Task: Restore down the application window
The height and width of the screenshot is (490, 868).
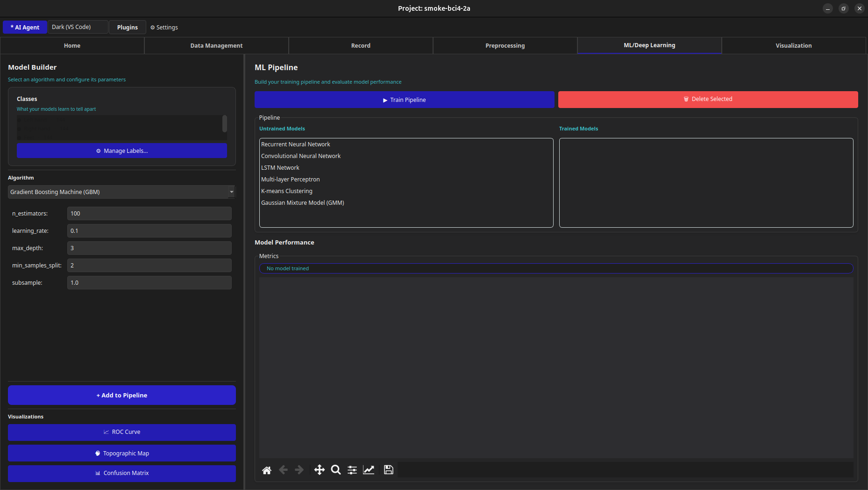Action: [844, 8]
